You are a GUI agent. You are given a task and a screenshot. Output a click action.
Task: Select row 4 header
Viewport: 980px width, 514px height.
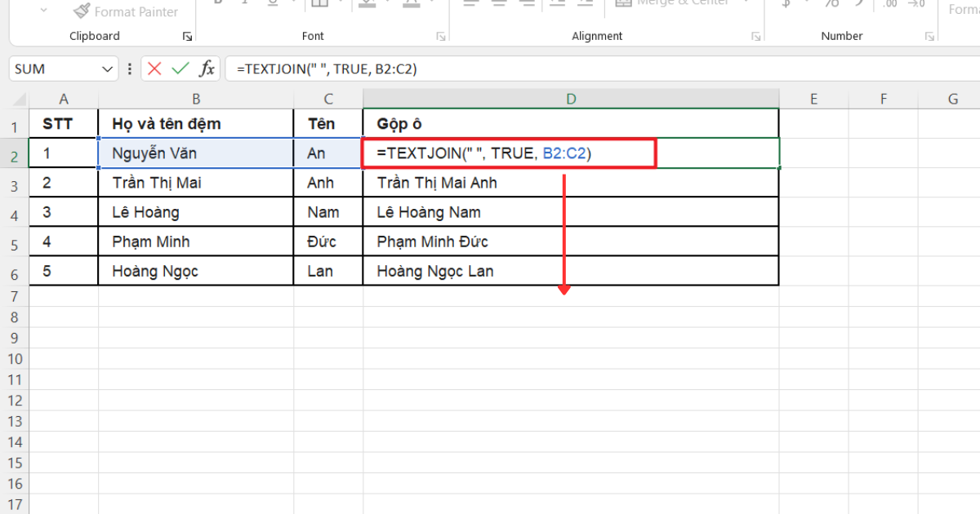pyautogui.click(x=15, y=212)
